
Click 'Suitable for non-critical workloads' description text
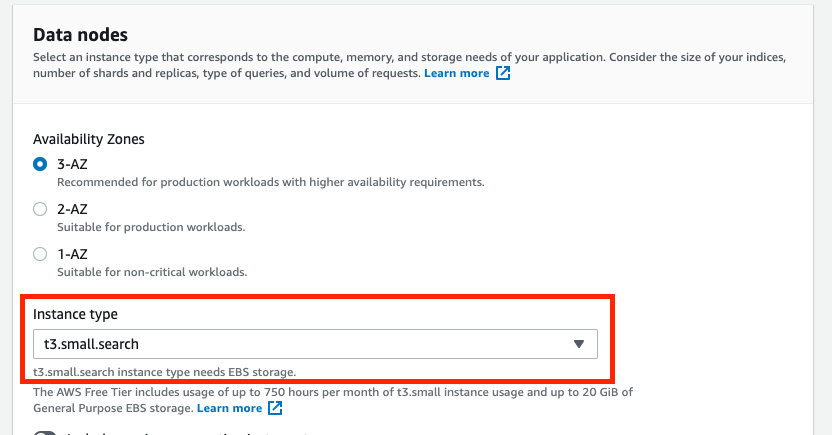pyautogui.click(x=152, y=272)
